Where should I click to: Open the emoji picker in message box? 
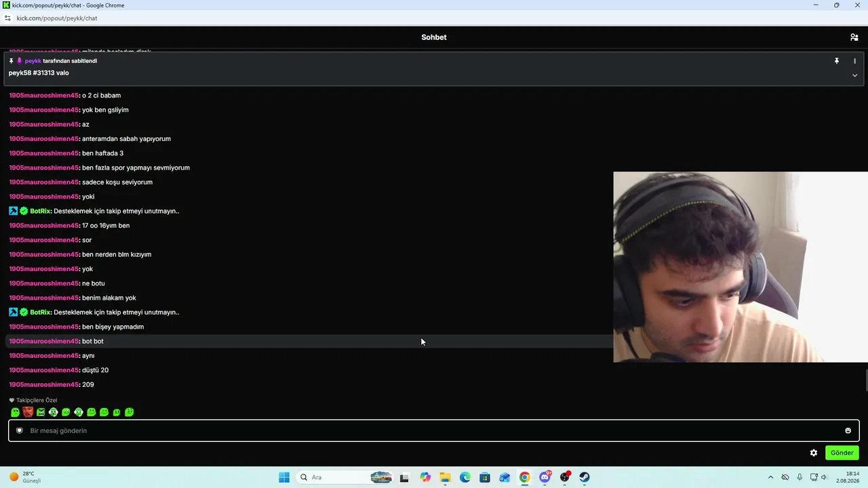point(848,430)
